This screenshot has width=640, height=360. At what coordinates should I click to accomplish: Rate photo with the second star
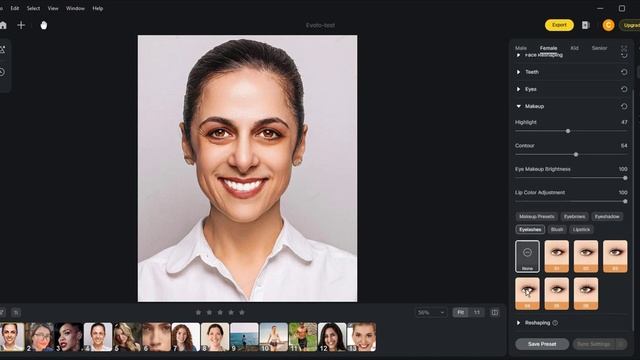209,312
